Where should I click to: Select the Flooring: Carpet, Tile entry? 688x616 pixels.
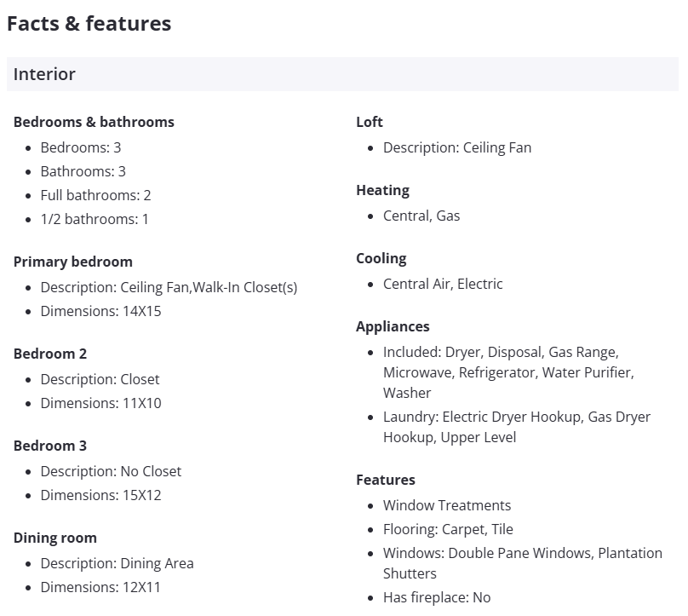tap(448, 529)
